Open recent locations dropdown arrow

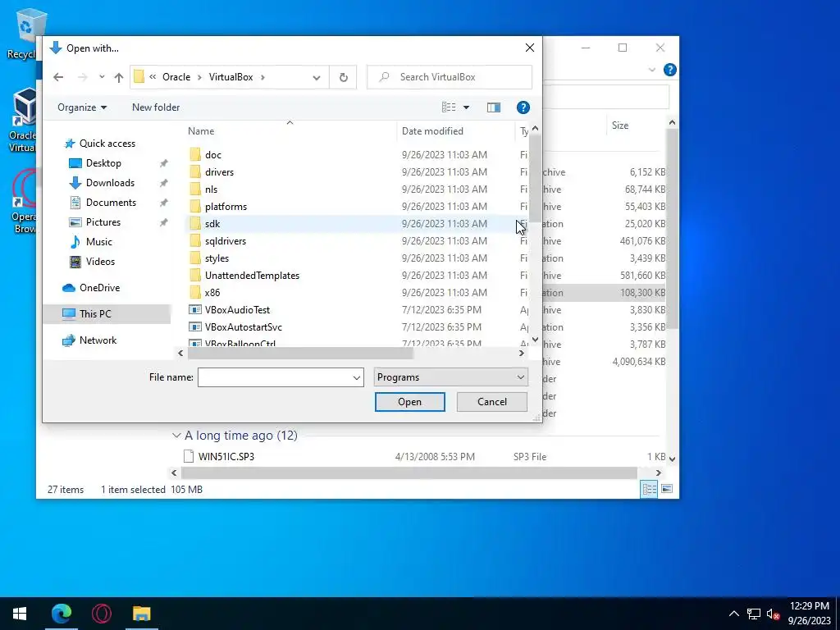coord(102,77)
